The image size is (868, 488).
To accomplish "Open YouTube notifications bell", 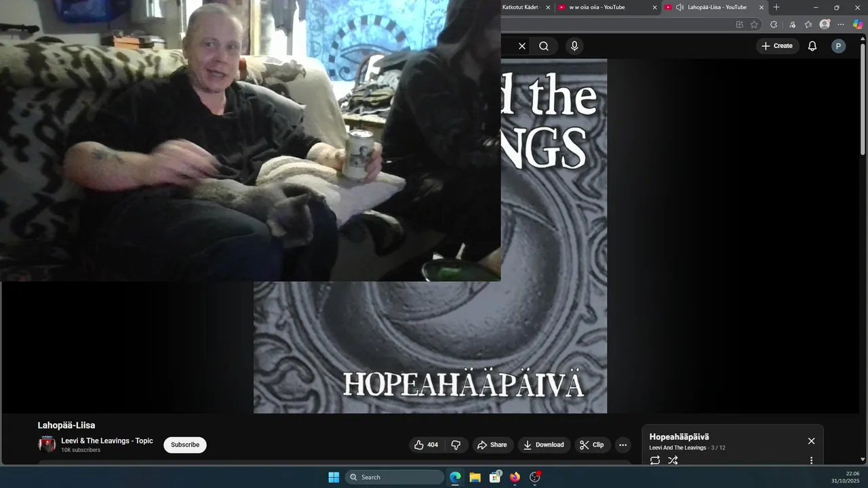I will click(812, 46).
